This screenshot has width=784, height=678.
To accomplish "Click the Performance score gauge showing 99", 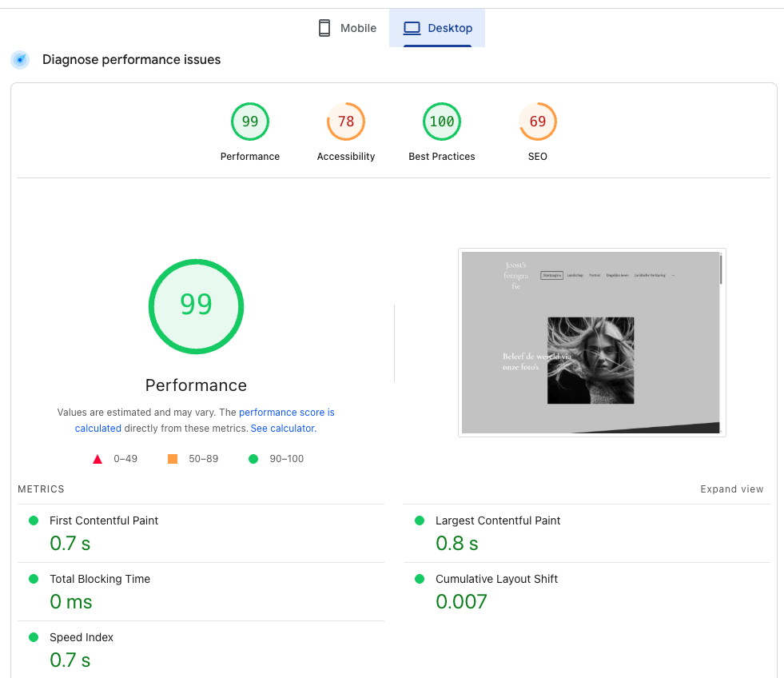I will coord(250,122).
